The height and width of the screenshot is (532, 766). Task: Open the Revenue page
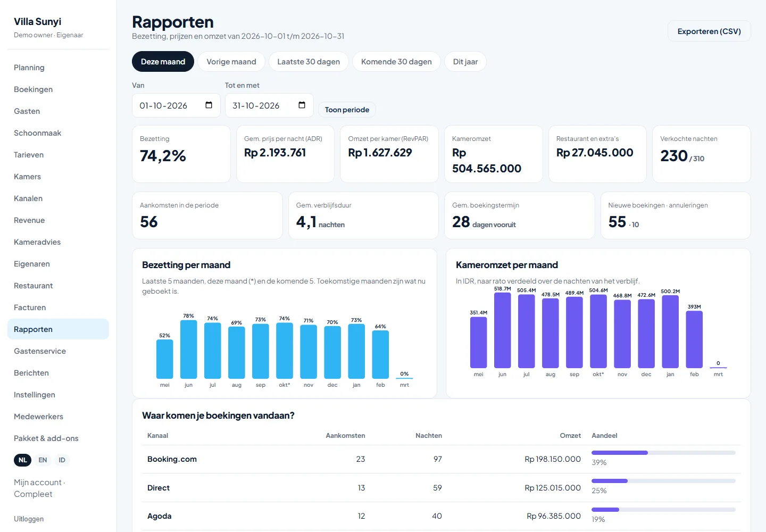coord(58,220)
